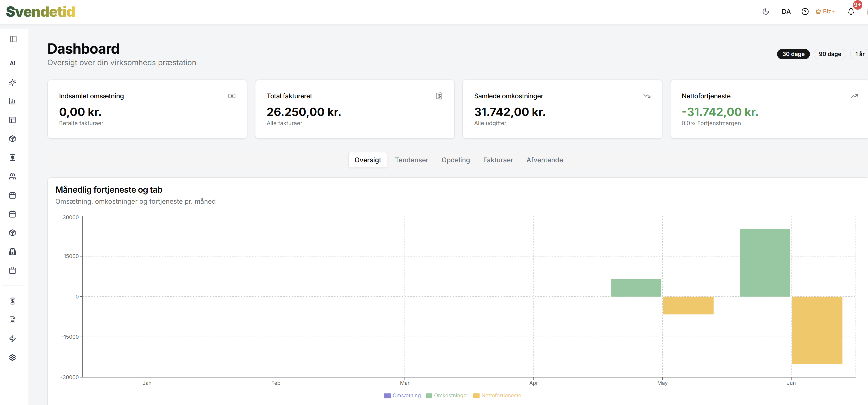This screenshot has width=868, height=405.
Task: Open the settings gear icon in sidebar
Action: coord(12,357)
